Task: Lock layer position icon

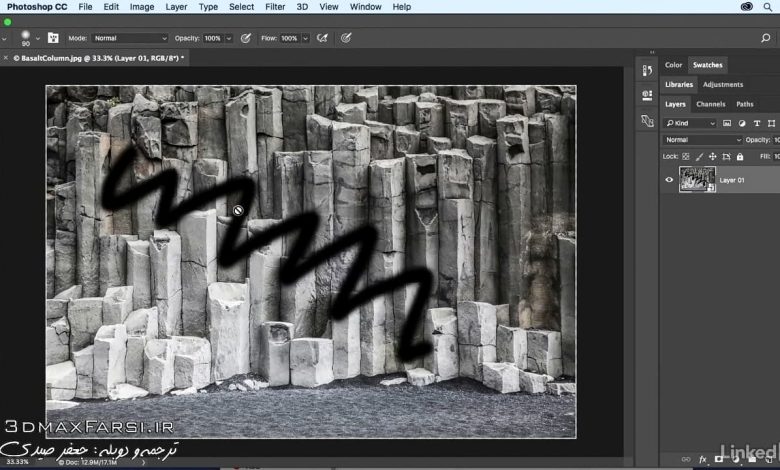Action: (712, 157)
